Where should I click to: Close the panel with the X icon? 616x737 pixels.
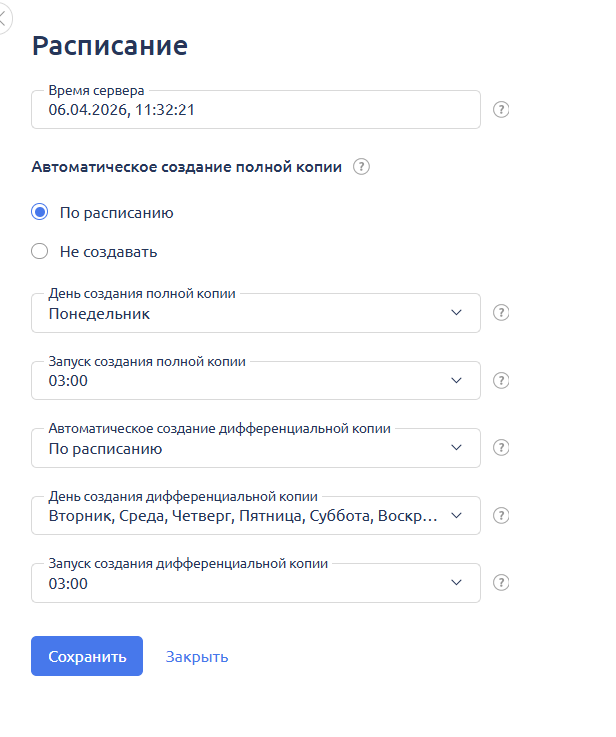[x=3, y=19]
